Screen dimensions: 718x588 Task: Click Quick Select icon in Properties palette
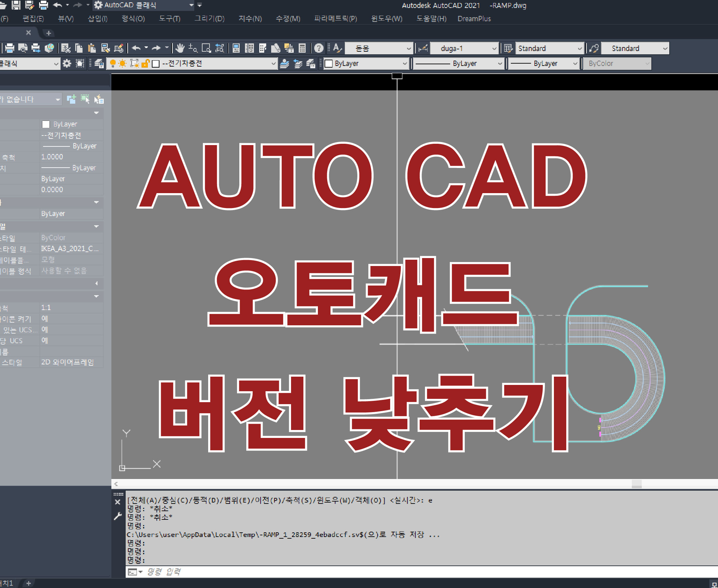point(99,99)
